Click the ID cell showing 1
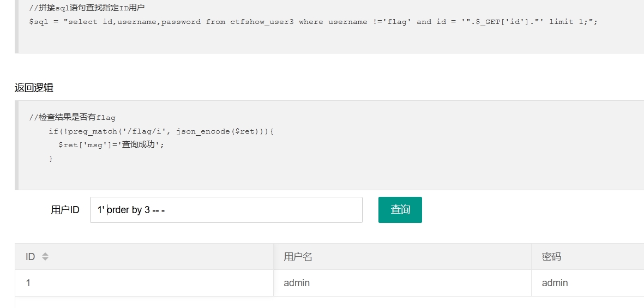 tap(144, 283)
